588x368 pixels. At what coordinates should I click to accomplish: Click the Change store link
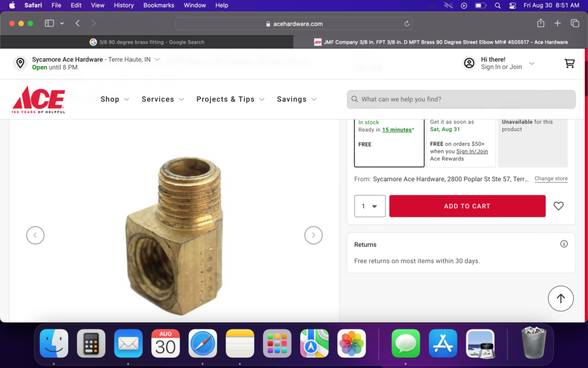(x=551, y=179)
